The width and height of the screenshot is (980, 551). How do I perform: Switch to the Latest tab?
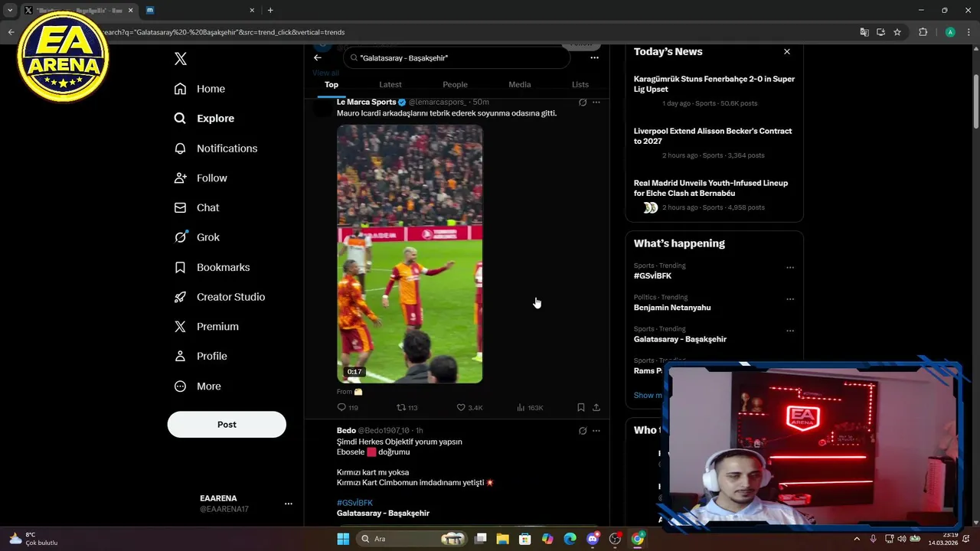coord(390,84)
